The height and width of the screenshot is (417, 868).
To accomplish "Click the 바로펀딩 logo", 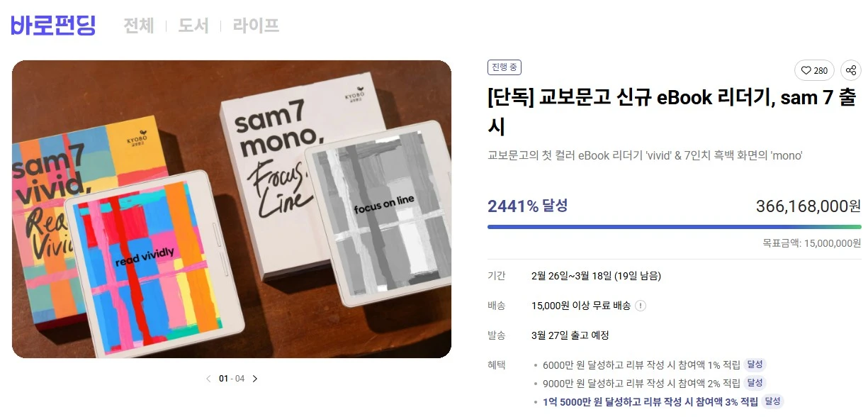I will [x=53, y=25].
